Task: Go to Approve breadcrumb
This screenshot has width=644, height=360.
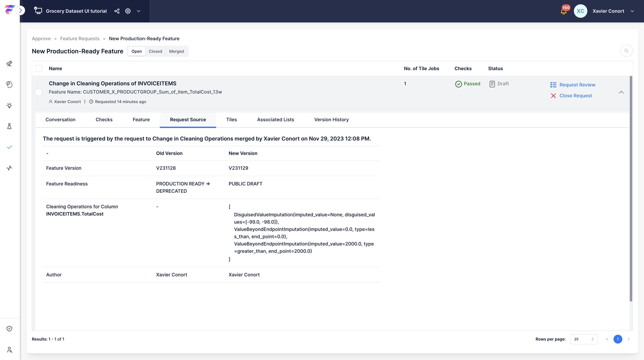Action: click(x=41, y=39)
